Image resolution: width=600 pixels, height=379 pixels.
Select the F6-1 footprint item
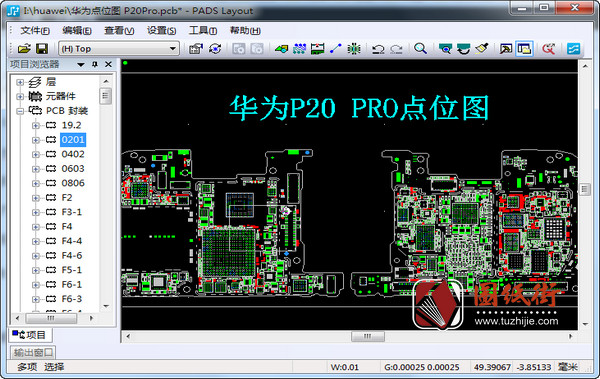(72, 285)
